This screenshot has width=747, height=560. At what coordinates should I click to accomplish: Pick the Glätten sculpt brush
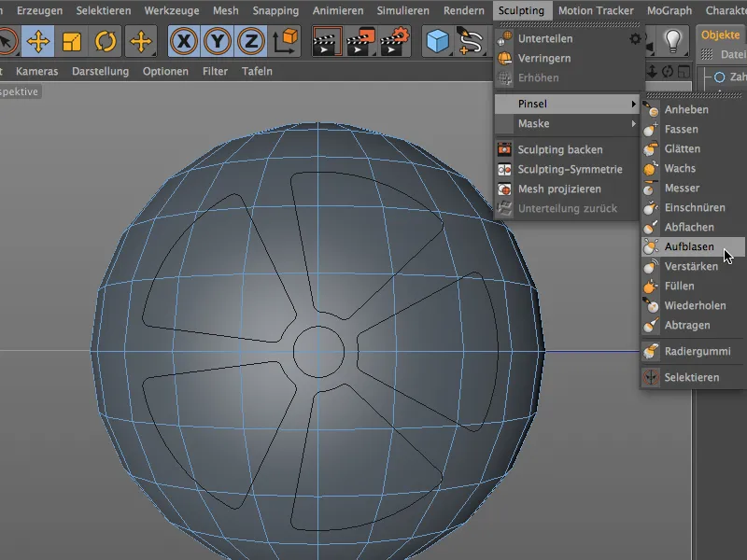[x=682, y=149]
